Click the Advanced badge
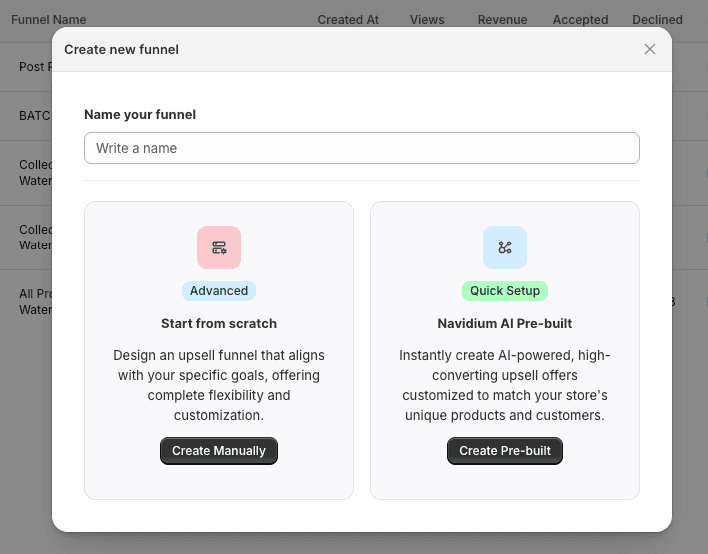Screen dimensions: 708x554 219,291
